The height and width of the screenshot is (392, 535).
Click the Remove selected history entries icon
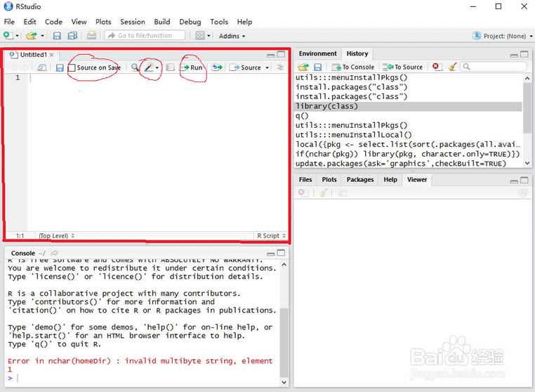click(x=437, y=67)
